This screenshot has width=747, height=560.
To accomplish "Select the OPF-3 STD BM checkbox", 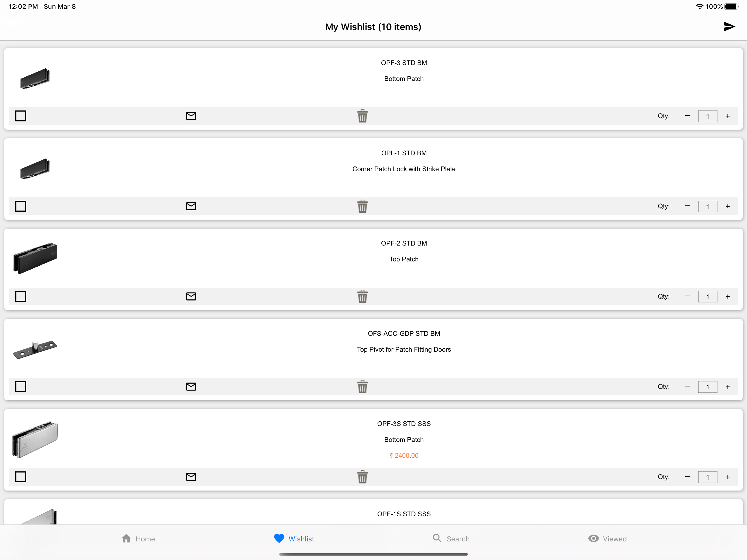I will pos(21,116).
